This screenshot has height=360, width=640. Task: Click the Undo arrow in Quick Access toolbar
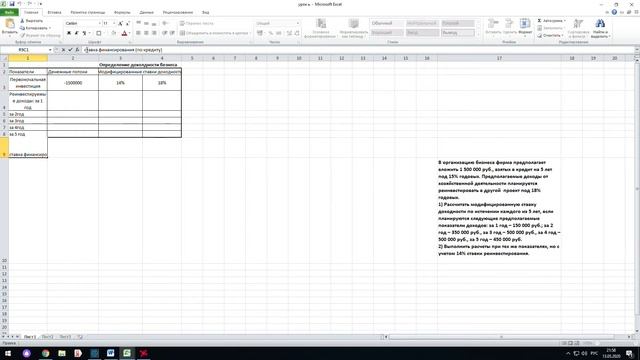(19, 4)
